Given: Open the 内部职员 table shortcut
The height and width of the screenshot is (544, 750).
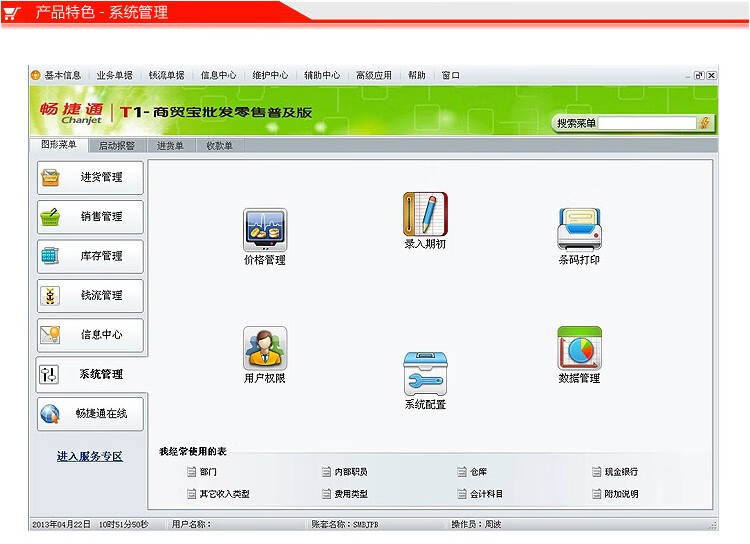Looking at the screenshot, I should pyautogui.click(x=344, y=472).
